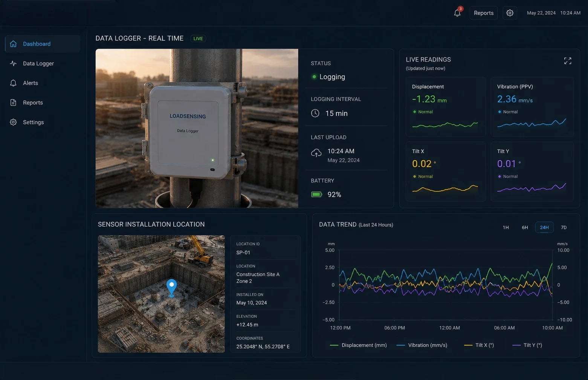Open the Vibration (PPV) reading card
Viewport: 588px width, 380px height.
click(x=532, y=107)
